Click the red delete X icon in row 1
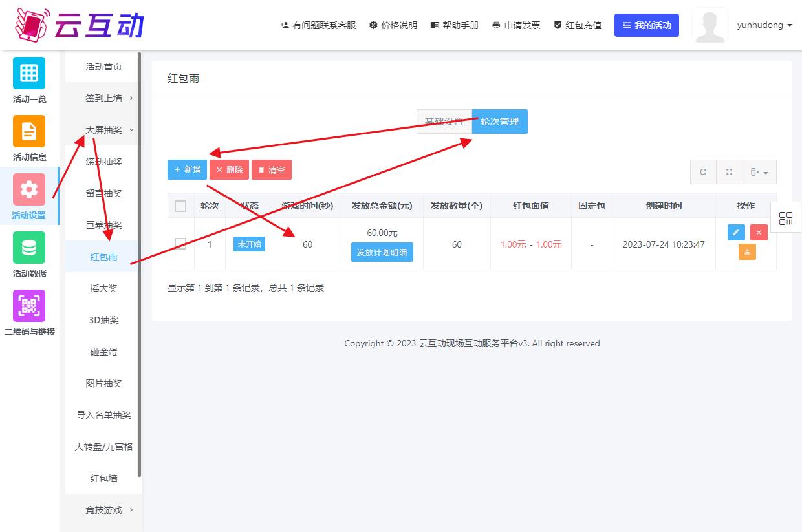802x532 pixels. point(759,233)
